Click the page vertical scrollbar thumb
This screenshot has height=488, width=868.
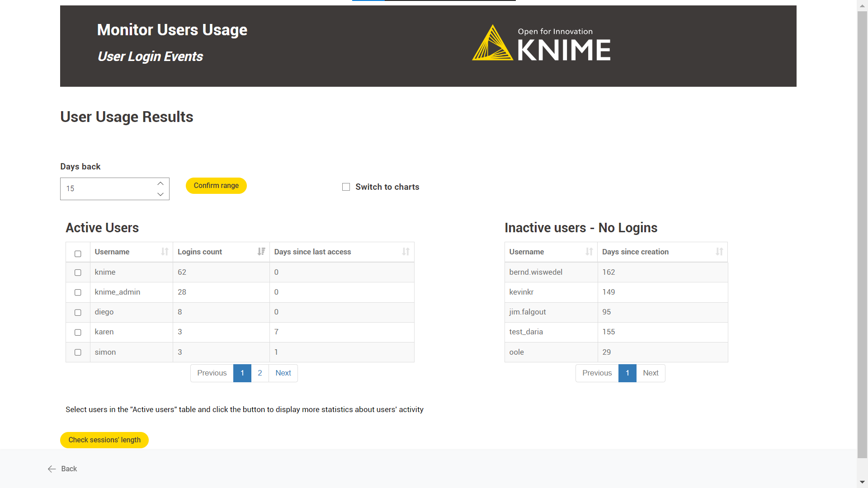coord(862,235)
